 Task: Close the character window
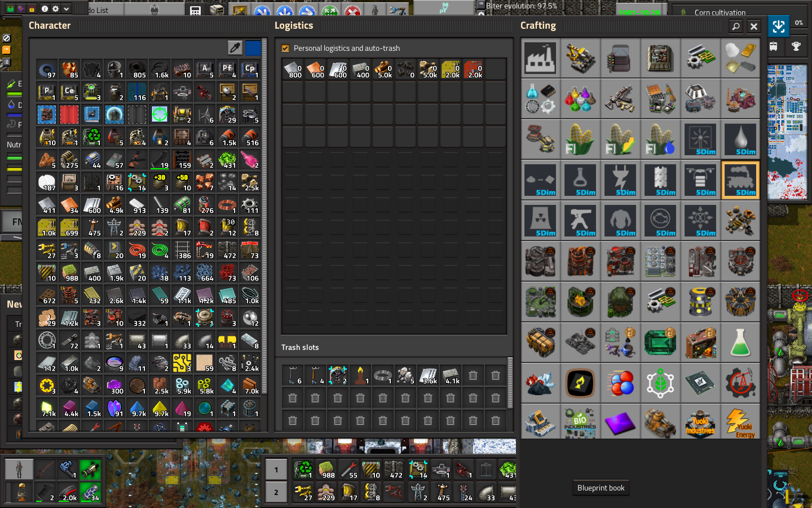[x=754, y=27]
